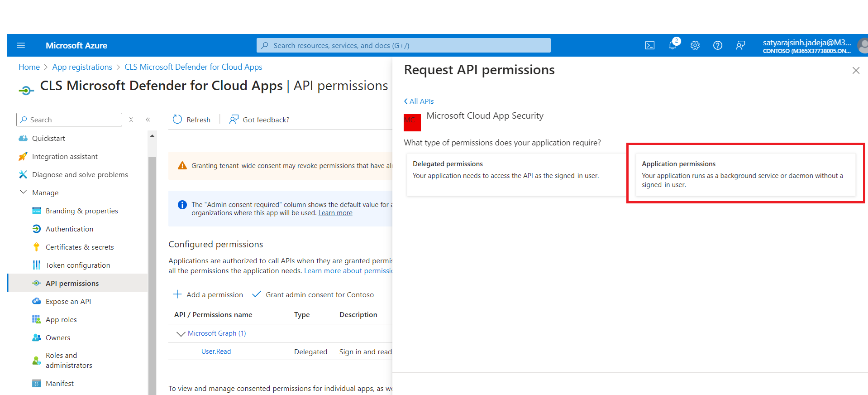Image resolution: width=868 pixels, height=395 pixels.
Task: Click the checkmark icon for Grant admin consent
Action: pos(257,294)
